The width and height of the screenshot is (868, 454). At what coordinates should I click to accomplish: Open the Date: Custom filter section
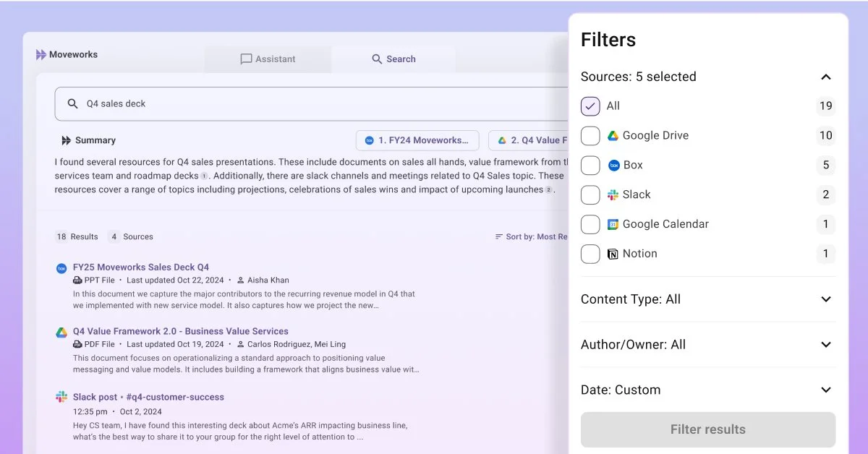[826, 390]
